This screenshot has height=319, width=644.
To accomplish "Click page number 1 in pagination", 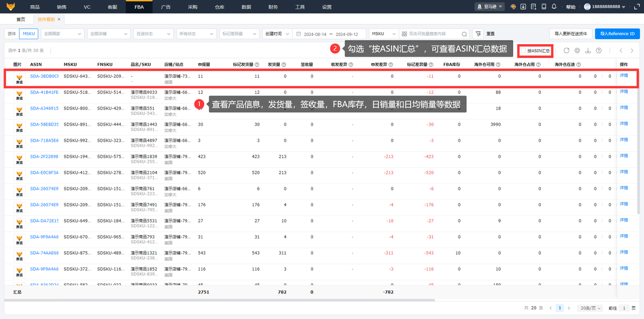I will [559, 308].
